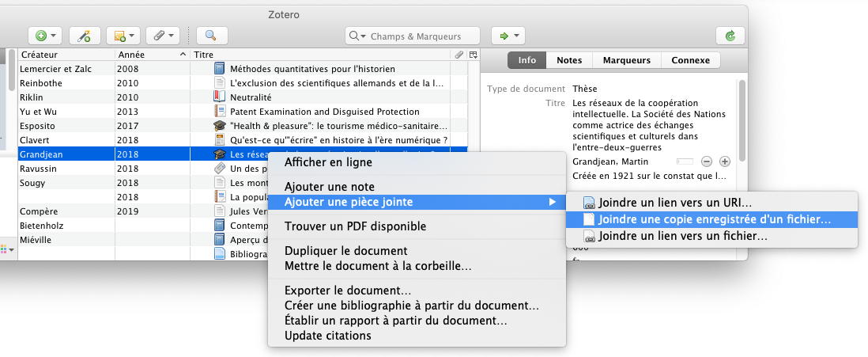
Task: Click the Neutralité dictionary entry icon
Action: (x=220, y=97)
